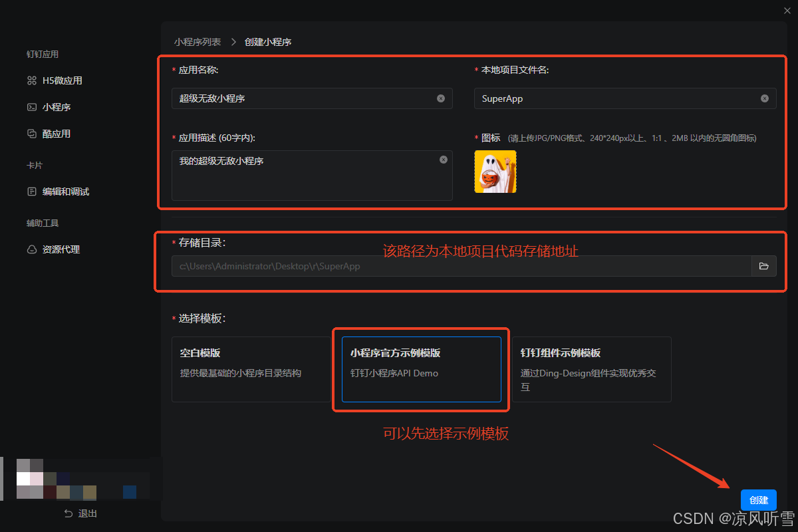798x532 pixels.
Task: Click the 辅助工具 section heading
Action: (43, 223)
